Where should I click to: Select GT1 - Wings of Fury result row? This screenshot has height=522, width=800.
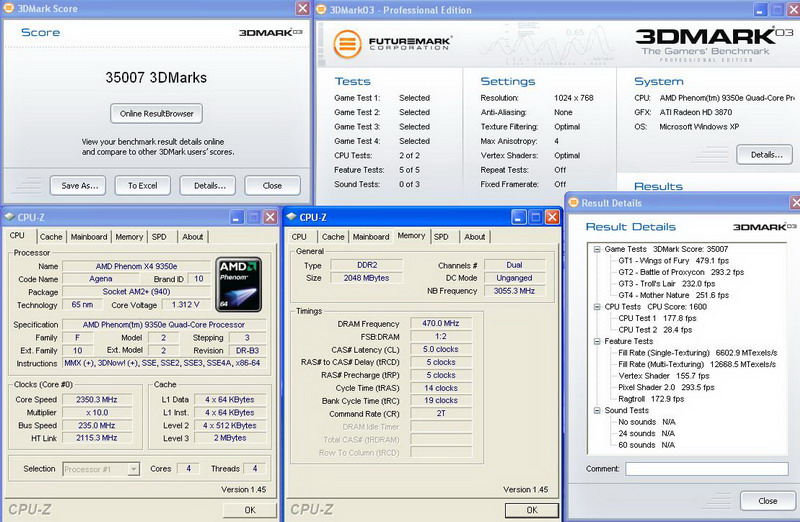pyautogui.click(x=673, y=261)
